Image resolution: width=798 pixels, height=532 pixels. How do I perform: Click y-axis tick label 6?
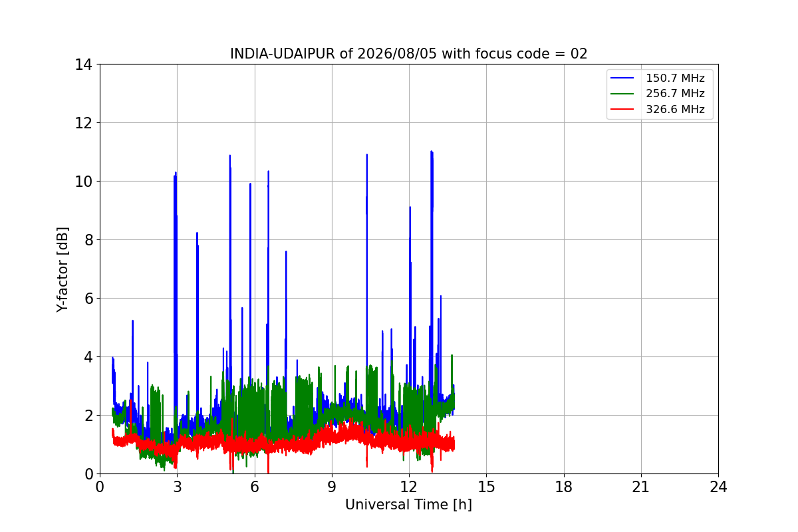click(x=88, y=299)
